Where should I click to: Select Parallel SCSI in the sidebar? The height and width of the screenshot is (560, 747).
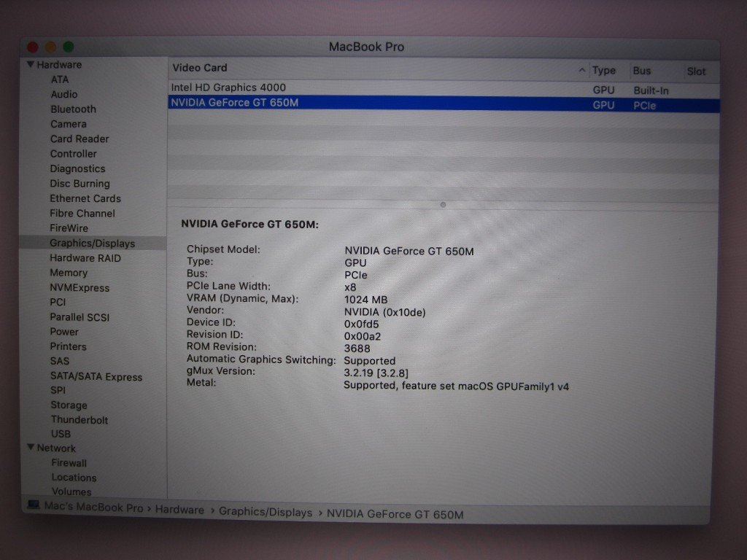[80, 317]
